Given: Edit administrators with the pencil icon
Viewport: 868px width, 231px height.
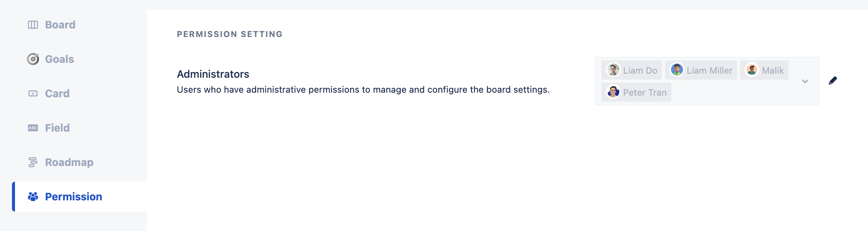Looking at the screenshot, I should coord(832,81).
